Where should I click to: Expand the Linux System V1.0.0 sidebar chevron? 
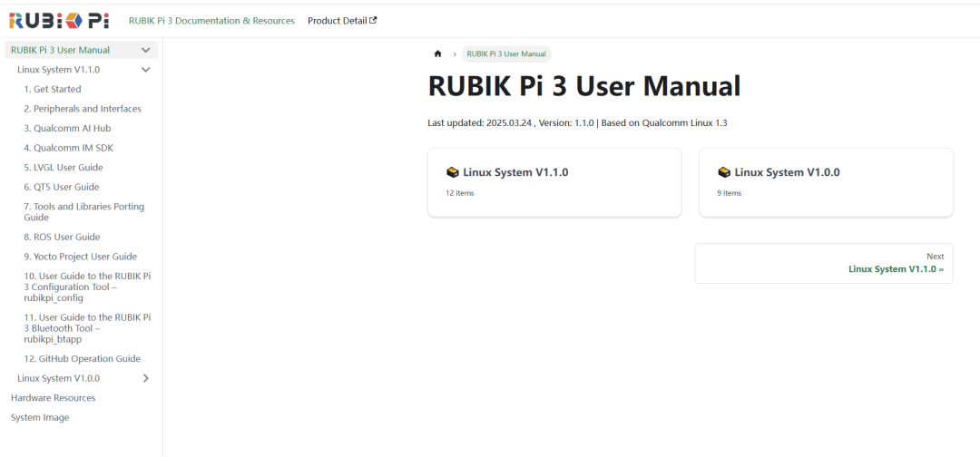[145, 378]
